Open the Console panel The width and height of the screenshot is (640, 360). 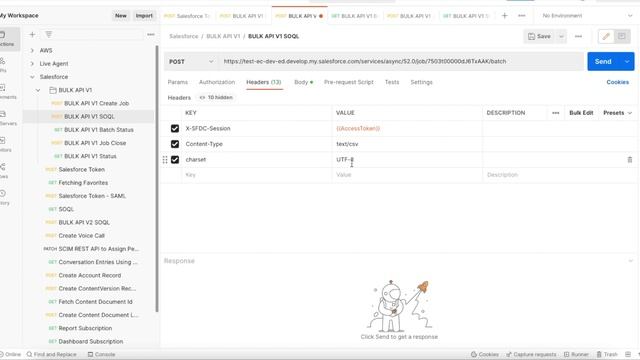[x=101, y=354]
